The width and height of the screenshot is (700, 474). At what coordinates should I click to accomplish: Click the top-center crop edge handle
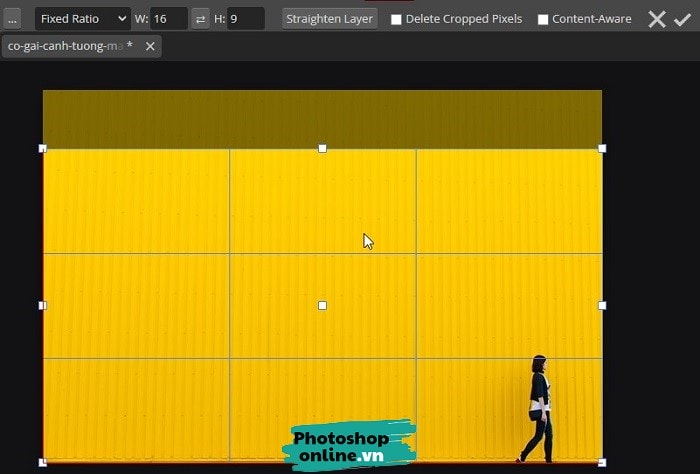322,148
